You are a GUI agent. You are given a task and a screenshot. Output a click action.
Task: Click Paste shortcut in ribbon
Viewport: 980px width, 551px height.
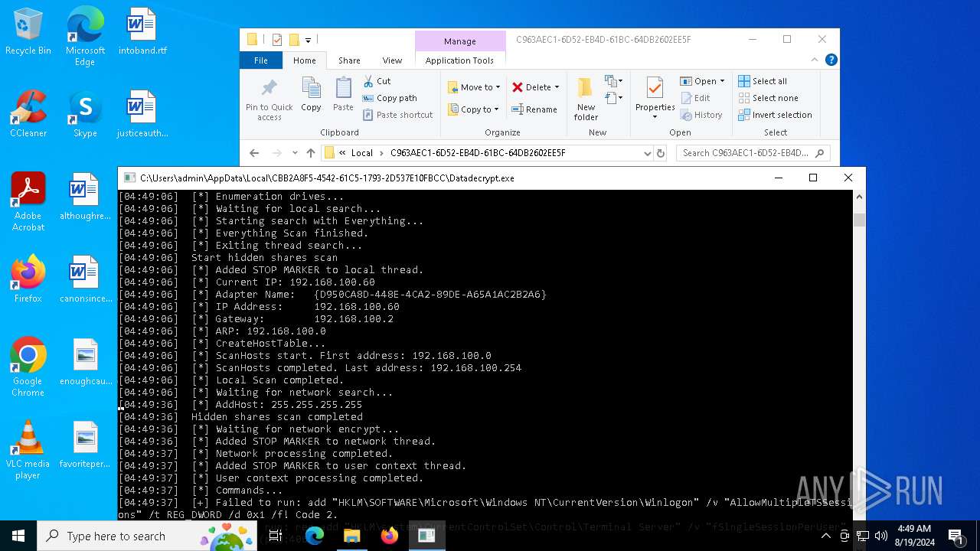pyautogui.click(x=397, y=115)
